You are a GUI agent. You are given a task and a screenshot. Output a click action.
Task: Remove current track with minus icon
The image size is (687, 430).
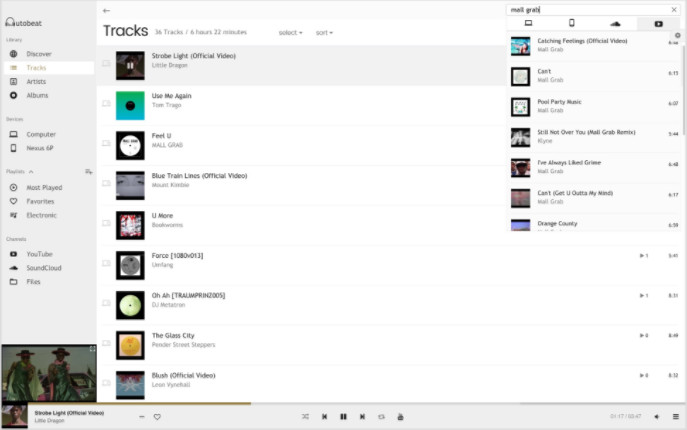coord(142,417)
